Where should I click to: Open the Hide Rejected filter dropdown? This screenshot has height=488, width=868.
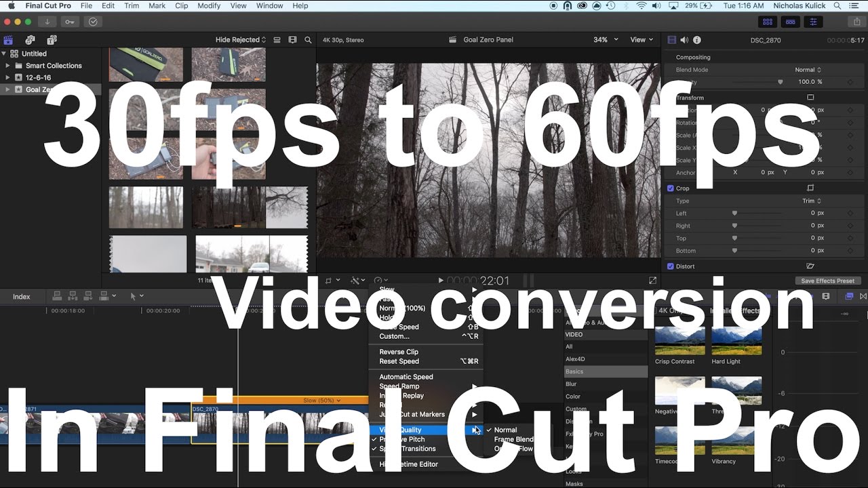(241, 40)
